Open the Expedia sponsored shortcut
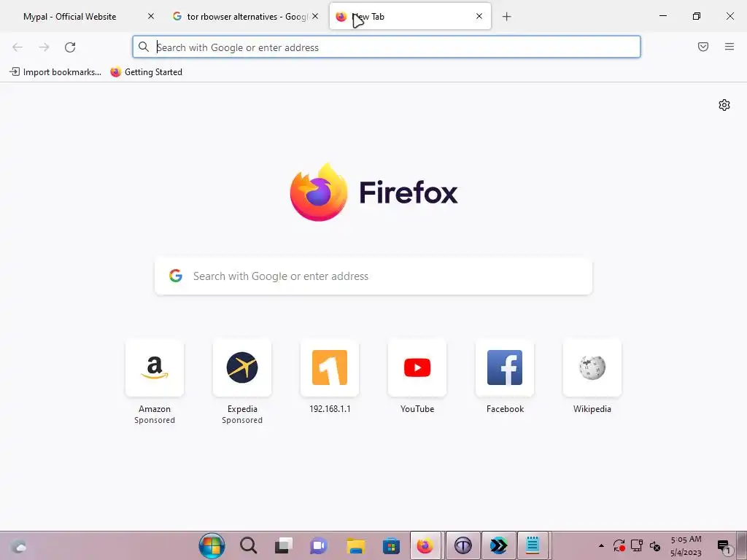The width and height of the screenshot is (747, 560). click(x=242, y=367)
